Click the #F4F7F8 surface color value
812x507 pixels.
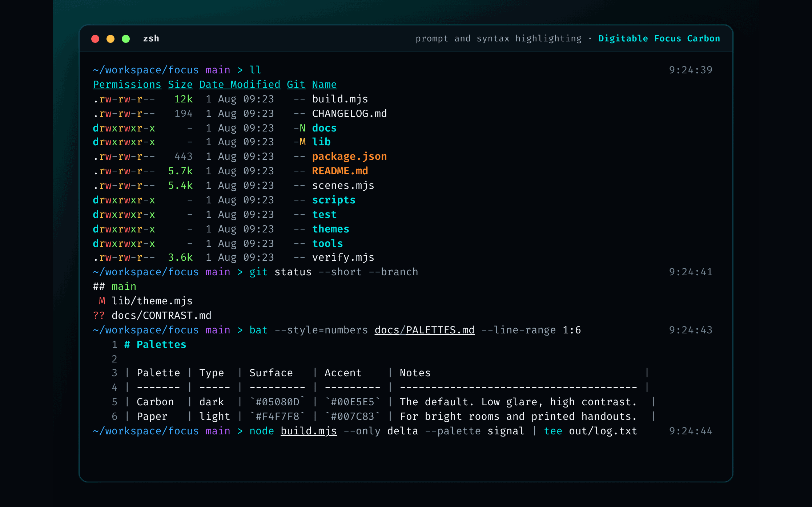tap(277, 417)
